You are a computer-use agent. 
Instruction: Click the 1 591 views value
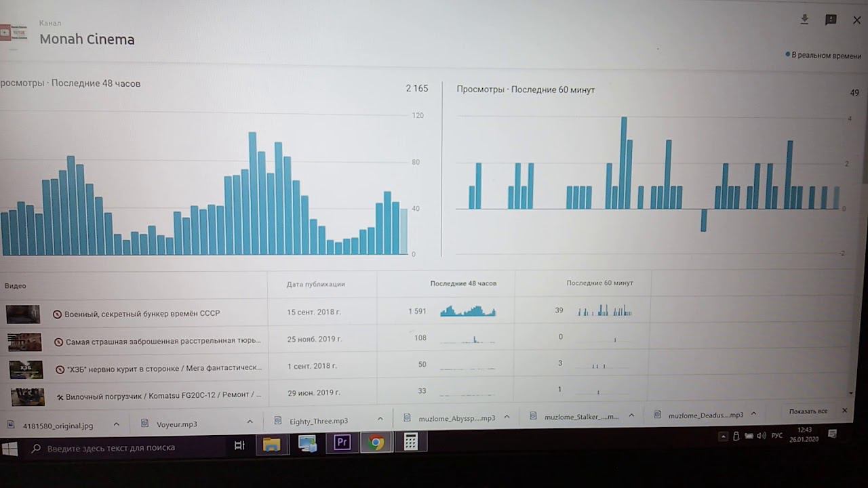[x=417, y=311]
